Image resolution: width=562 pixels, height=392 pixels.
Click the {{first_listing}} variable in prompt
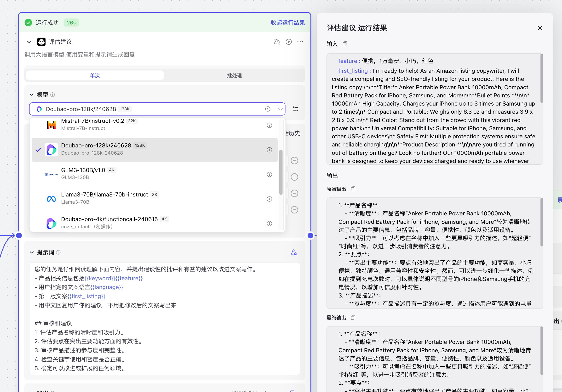(86, 296)
